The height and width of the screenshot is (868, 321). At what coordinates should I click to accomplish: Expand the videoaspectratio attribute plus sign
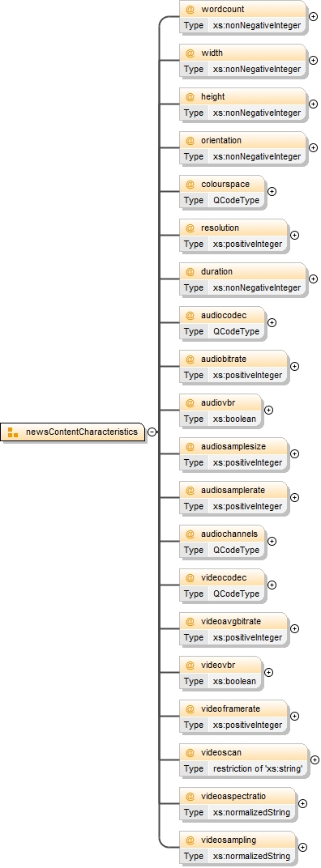point(302,803)
